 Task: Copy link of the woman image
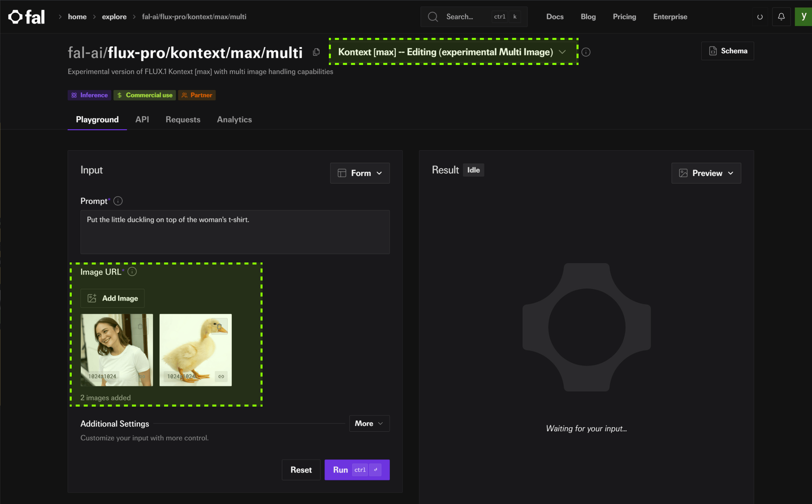click(x=142, y=376)
